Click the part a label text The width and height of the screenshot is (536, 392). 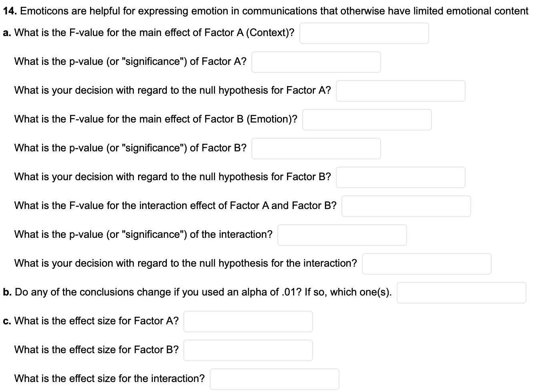pos(7,32)
